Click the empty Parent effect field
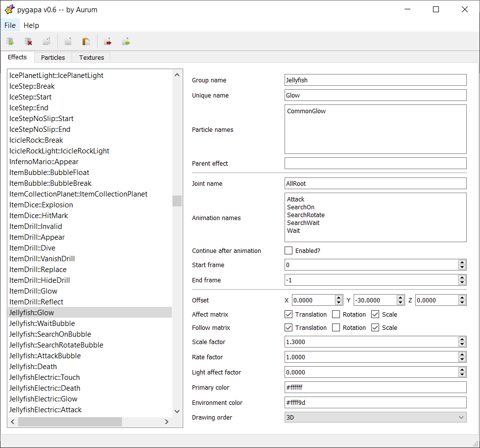 [x=375, y=163]
